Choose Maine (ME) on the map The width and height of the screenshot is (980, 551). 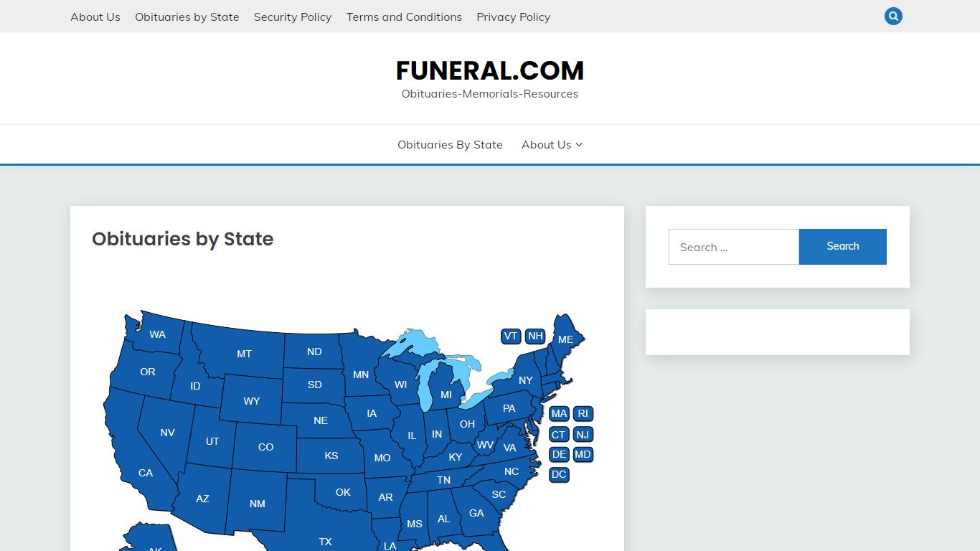[565, 339]
